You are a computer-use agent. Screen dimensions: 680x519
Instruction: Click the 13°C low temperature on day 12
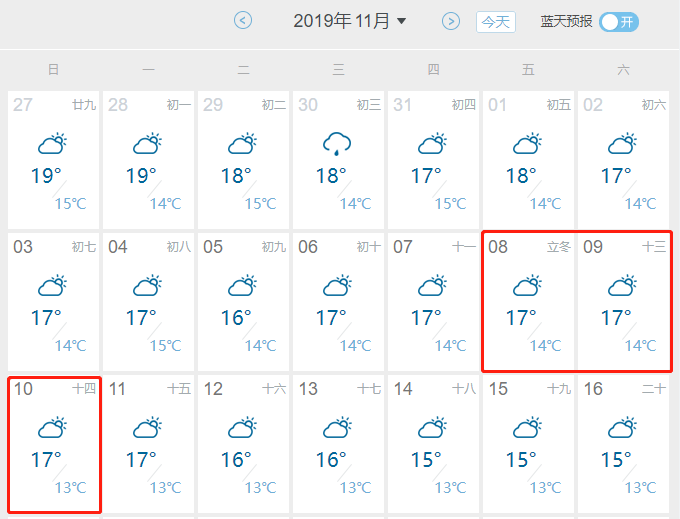click(260, 488)
